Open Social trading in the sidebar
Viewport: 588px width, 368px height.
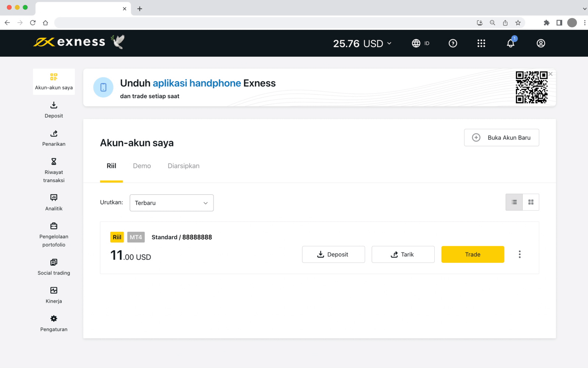point(54,267)
